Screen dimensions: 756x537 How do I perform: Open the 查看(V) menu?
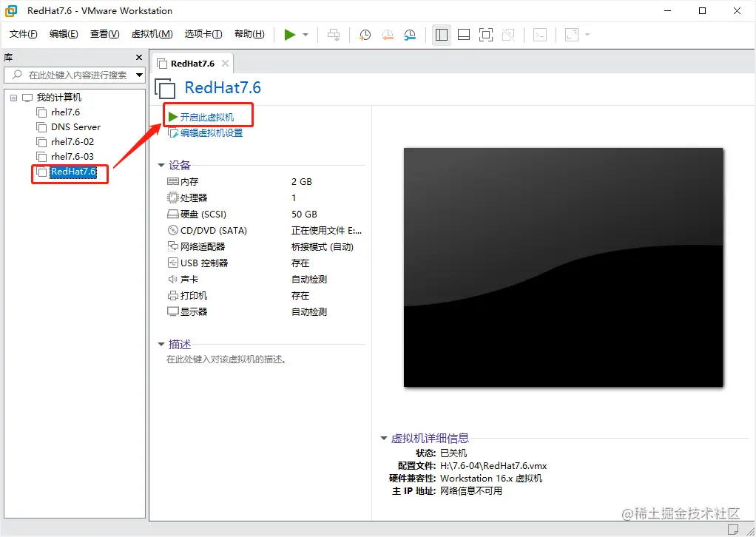[104, 34]
